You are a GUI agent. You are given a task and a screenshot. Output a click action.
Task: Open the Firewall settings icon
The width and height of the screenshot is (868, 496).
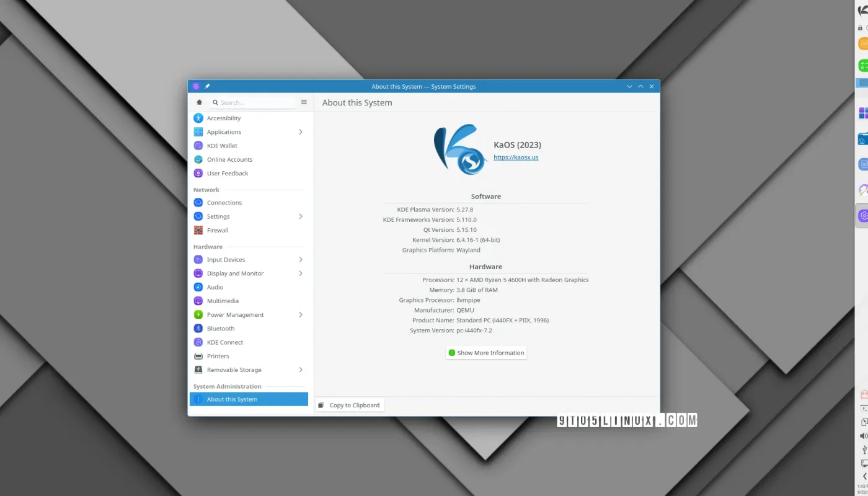click(199, 230)
